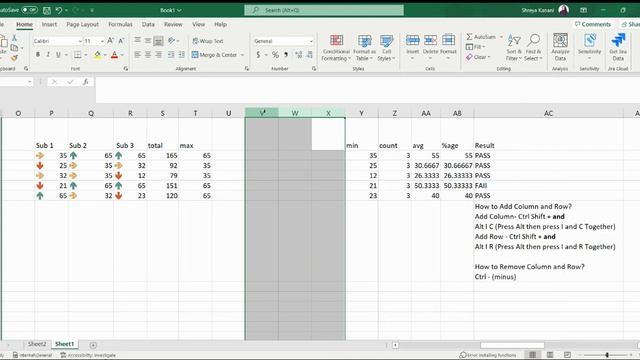Open the Home ribbon tab

24,24
